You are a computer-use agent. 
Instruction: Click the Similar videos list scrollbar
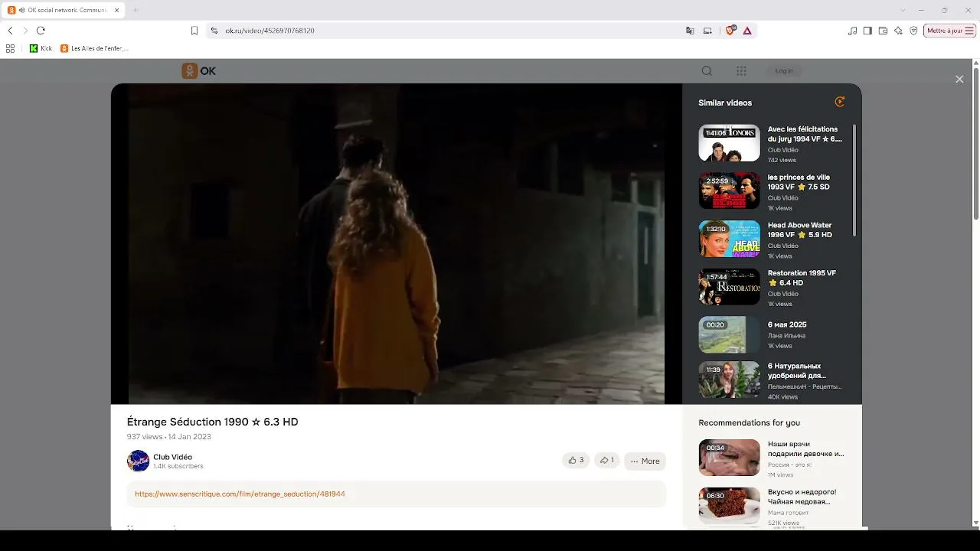(x=854, y=180)
